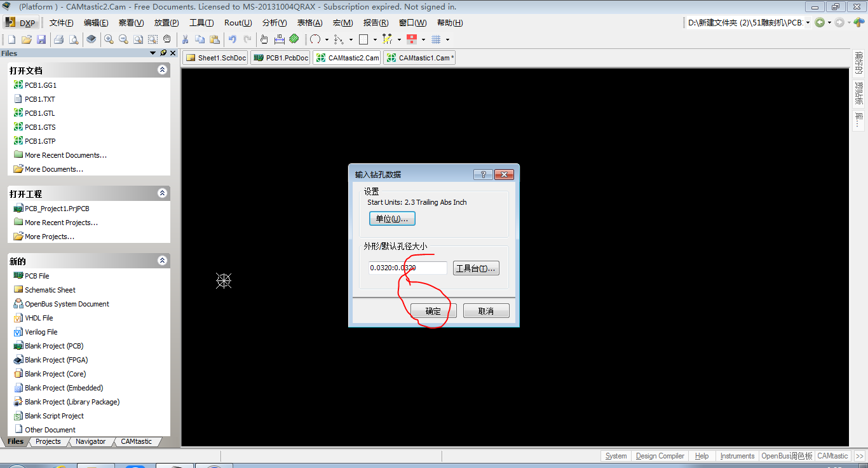Click the navigation home icon at far right
The height and width of the screenshot is (468, 868).
click(x=858, y=23)
